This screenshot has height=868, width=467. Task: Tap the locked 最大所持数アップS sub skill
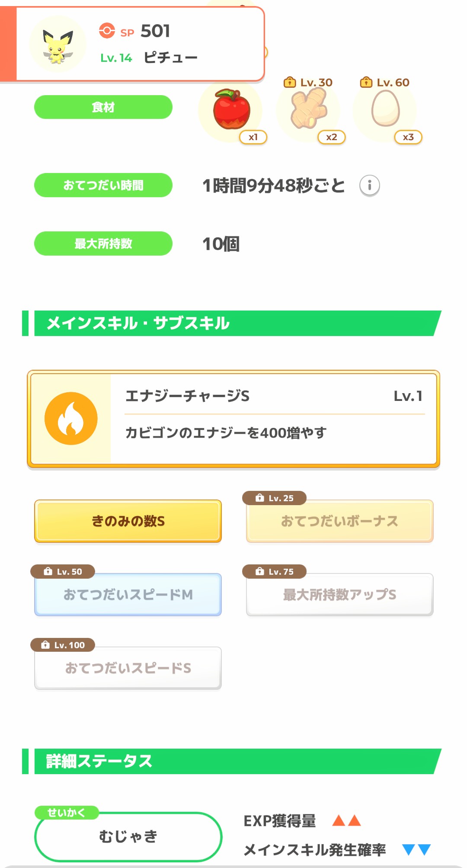tap(339, 595)
